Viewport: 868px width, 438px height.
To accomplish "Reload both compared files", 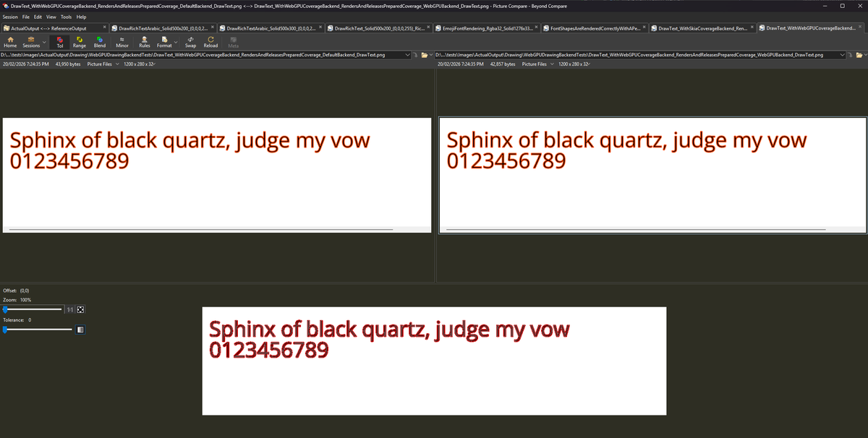I will point(210,42).
